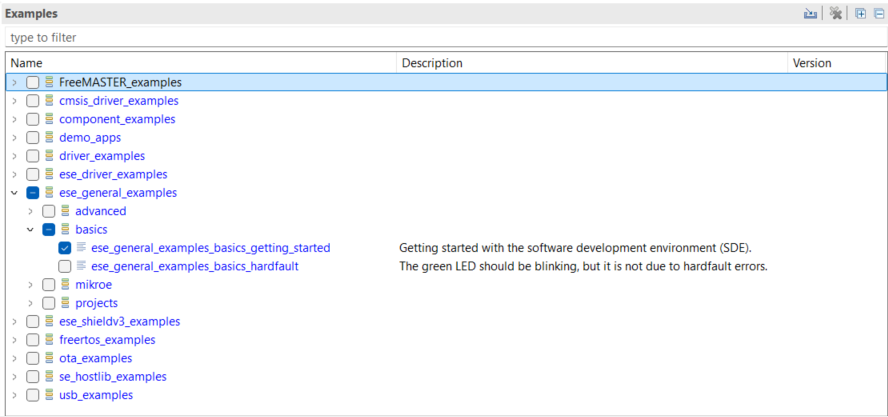Collapse the ese_general_examples tree node
This screenshot has width=888, height=417.
tap(14, 193)
